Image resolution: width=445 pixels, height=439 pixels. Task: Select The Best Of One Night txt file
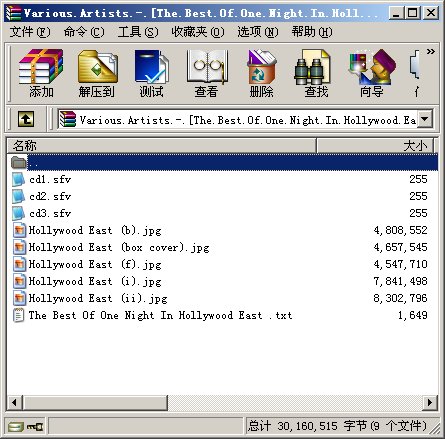pyautogui.click(x=160, y=315)
